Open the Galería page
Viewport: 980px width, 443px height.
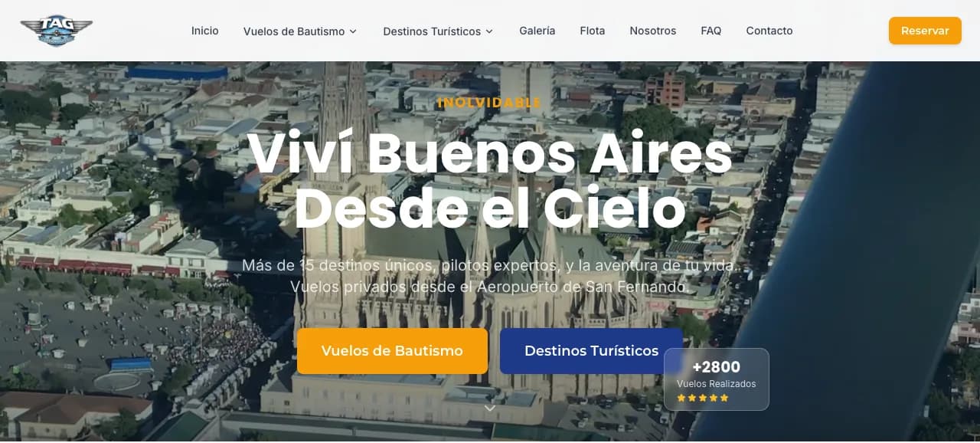(537, 31)
